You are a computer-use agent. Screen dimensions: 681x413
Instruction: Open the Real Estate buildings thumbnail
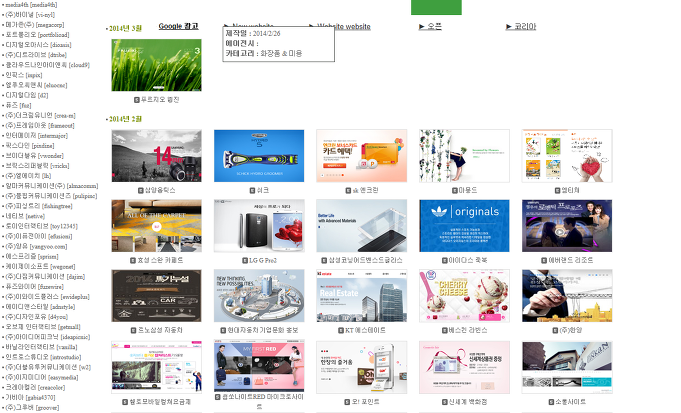pos(362,296)
